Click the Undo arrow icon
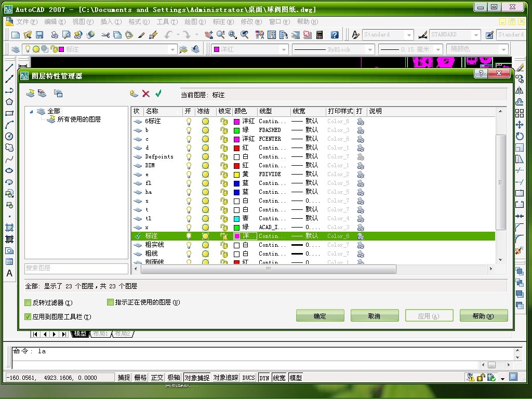 (169, 35)
